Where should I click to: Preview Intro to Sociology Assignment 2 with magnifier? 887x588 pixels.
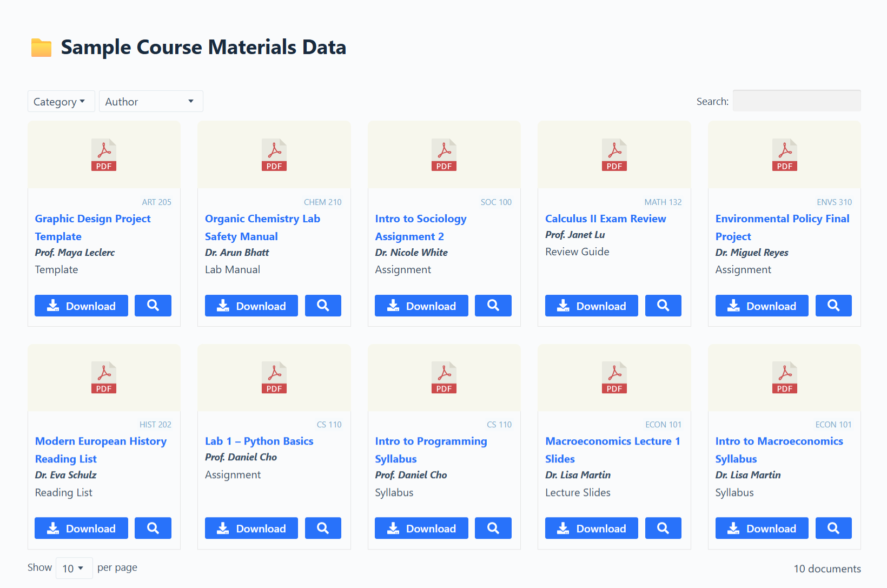[x=493, y=306]
